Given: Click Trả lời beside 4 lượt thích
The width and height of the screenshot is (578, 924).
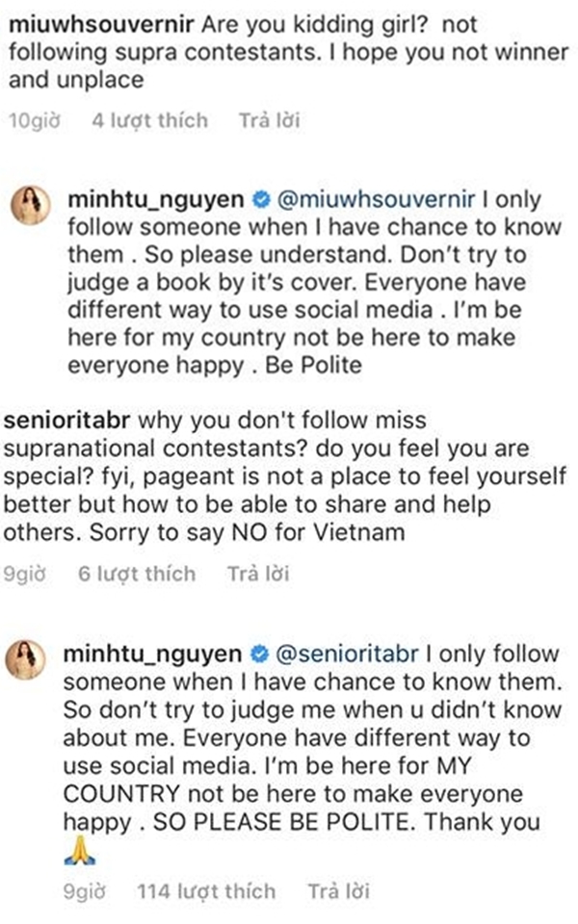Looking at the screenshot, I should click(x=269, y=121).
